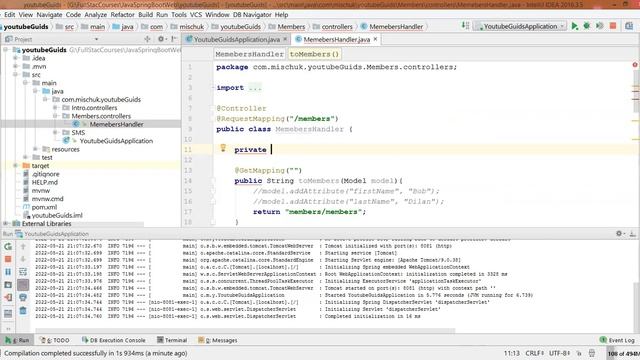Click the horizontal scrollbar in the Run console

(x=245, y=330)
